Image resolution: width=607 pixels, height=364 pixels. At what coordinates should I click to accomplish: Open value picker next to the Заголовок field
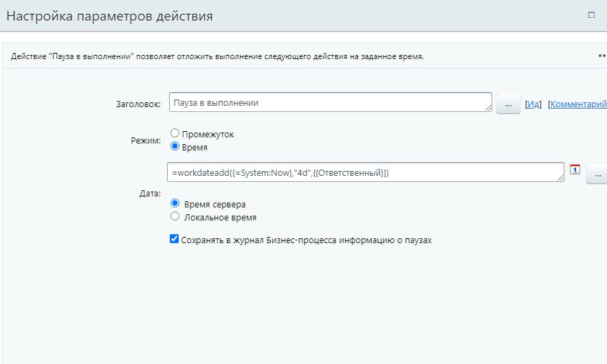(508, 104)
